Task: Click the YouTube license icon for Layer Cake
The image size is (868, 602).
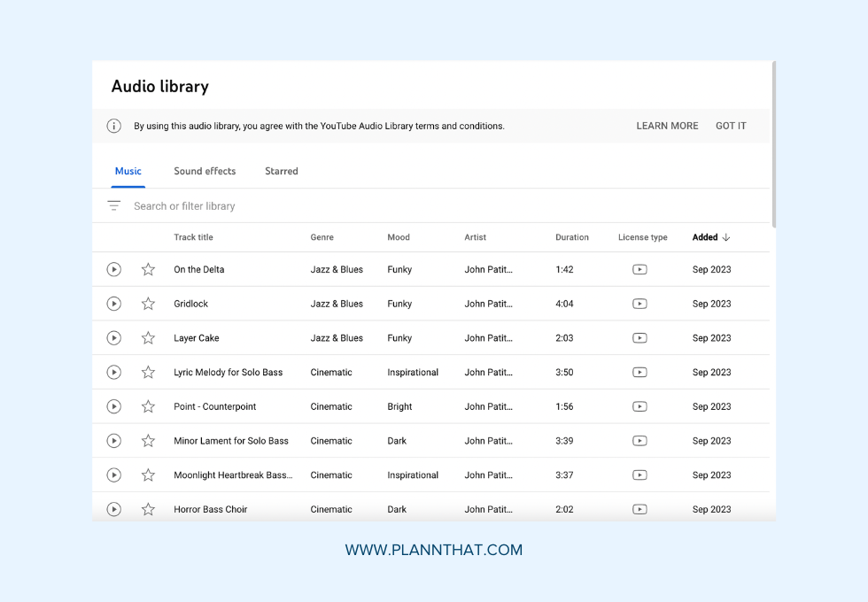Action: pyautogui.click(x=639, y=338)
